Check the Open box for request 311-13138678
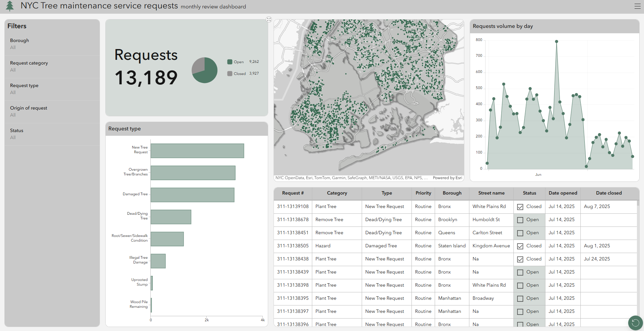Screen dimensions: 644x331 pos(520,220)
